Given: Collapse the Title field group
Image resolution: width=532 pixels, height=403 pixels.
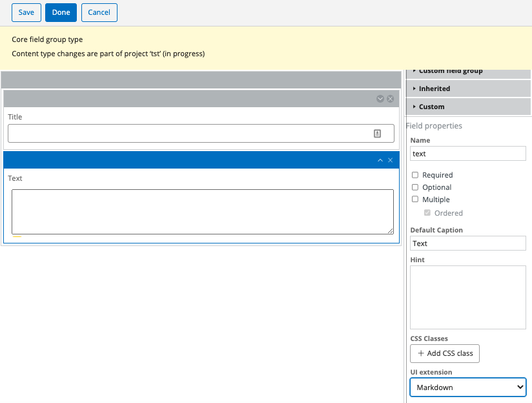Looking at the screenshot, I should tap(380, 99).
